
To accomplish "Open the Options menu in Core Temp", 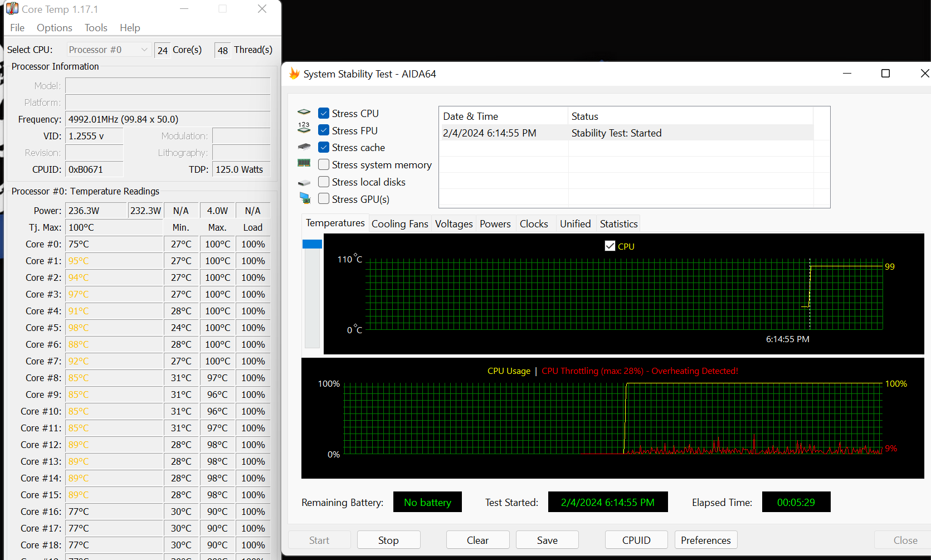I will point(55,28).
